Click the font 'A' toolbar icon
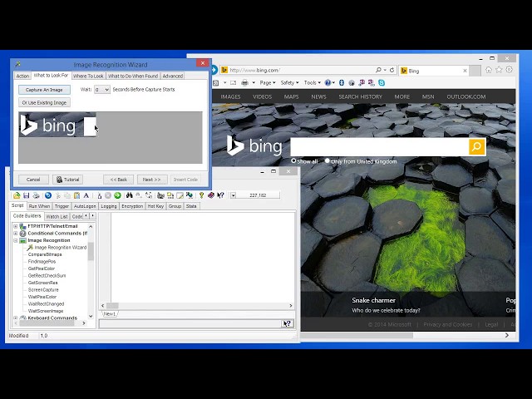The height and width of the screenshot is (399, 532). coord(86,195)
